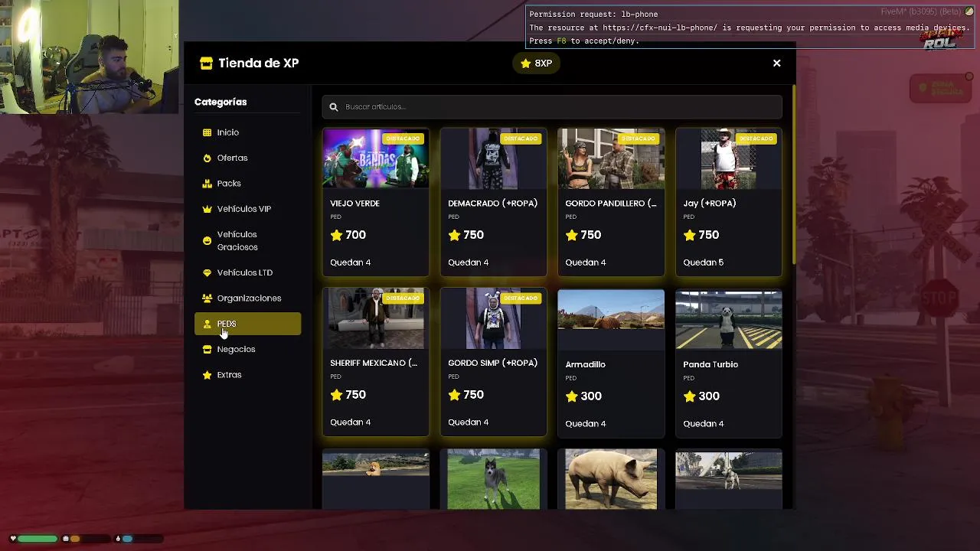This screenshot has width=980, height=551.
Task: Select the highlighted PEDS category
Action: pyautogui.click(x=247, y=324)
